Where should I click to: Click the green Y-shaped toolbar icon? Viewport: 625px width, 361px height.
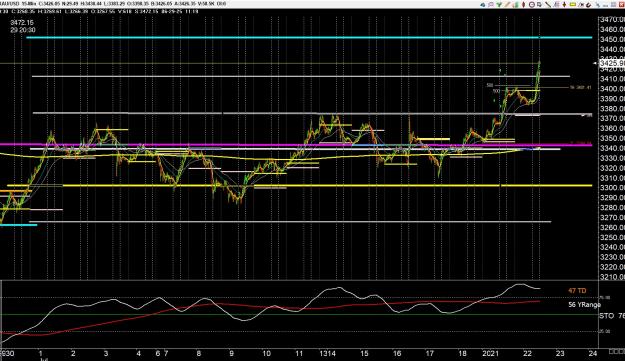499,5
